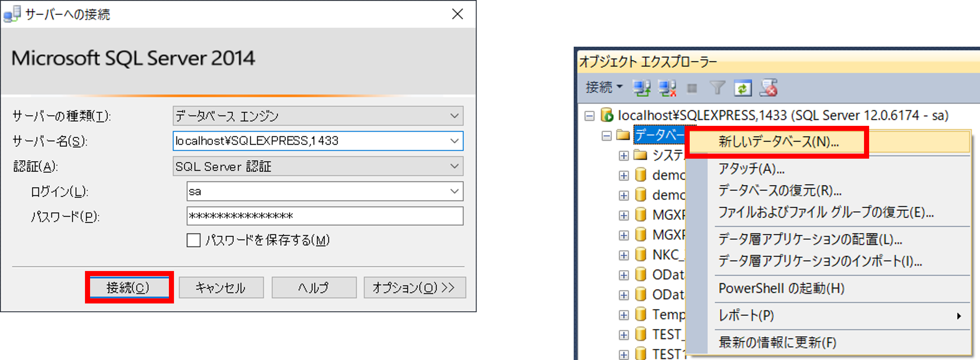Click the rightmost script icon with red X
The image size is (980, 360).
[769, 87]
